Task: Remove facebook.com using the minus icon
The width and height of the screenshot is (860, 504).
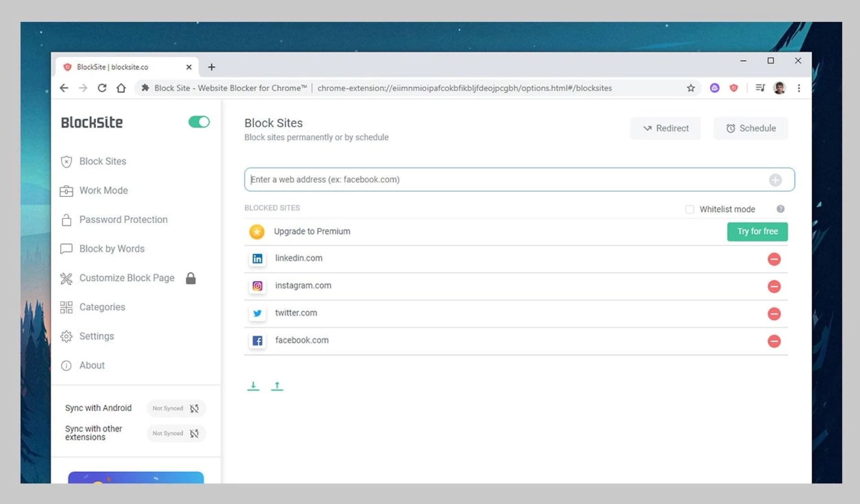Action: click(x=774, y=341)
